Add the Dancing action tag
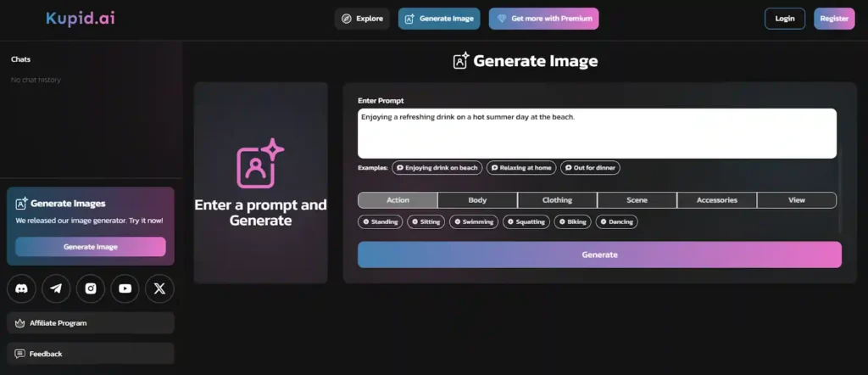The height and width of the screenshot is (375, 868). (617, 221)
